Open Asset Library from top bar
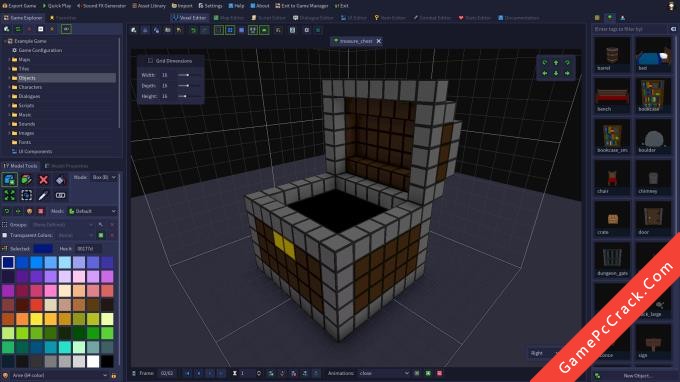The width and height of the screenshot is (680, 382). 149,6
